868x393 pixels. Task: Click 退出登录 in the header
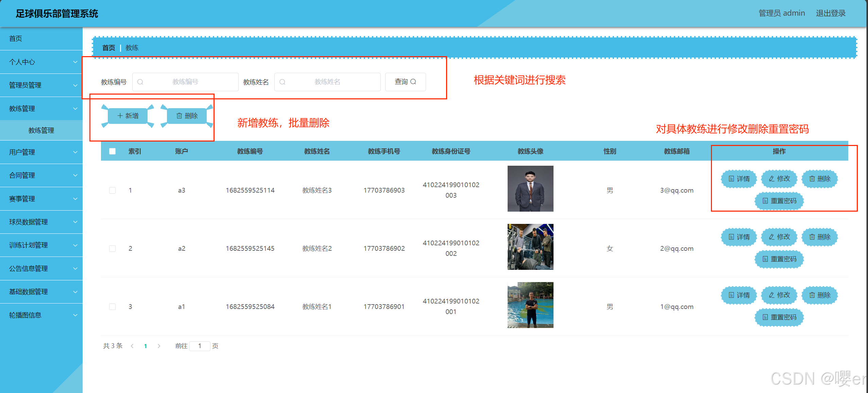[x=830, y=13]
